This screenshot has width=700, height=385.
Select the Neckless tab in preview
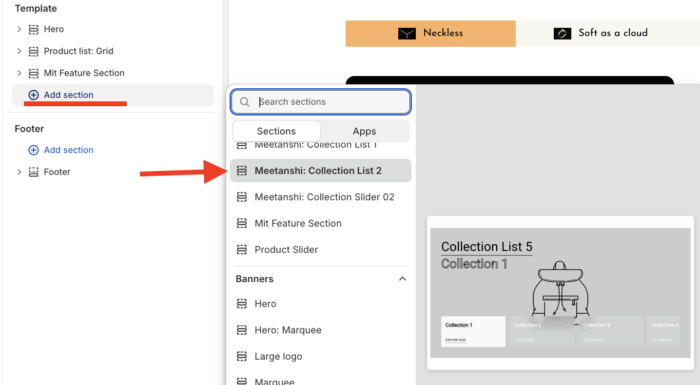click(430, 33)
